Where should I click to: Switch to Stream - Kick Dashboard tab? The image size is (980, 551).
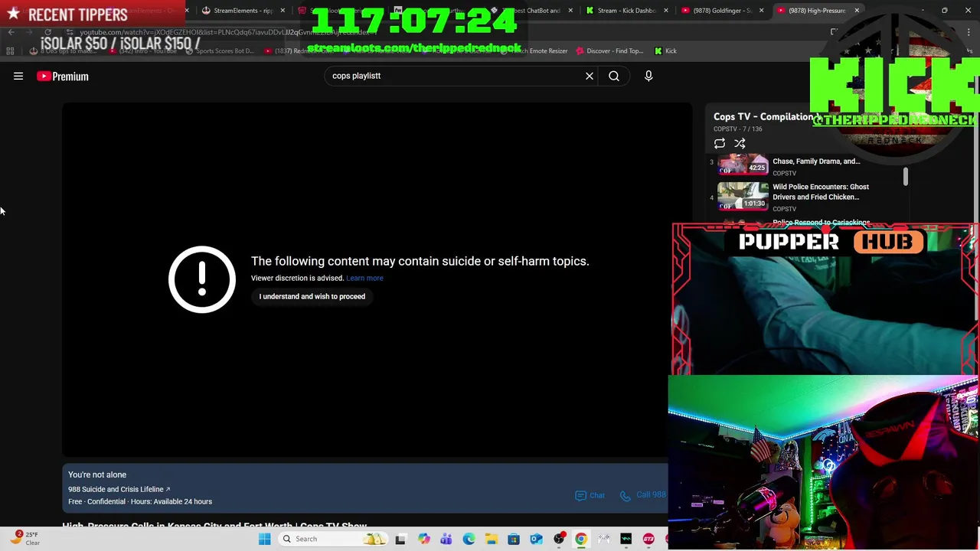pos(626,11)
